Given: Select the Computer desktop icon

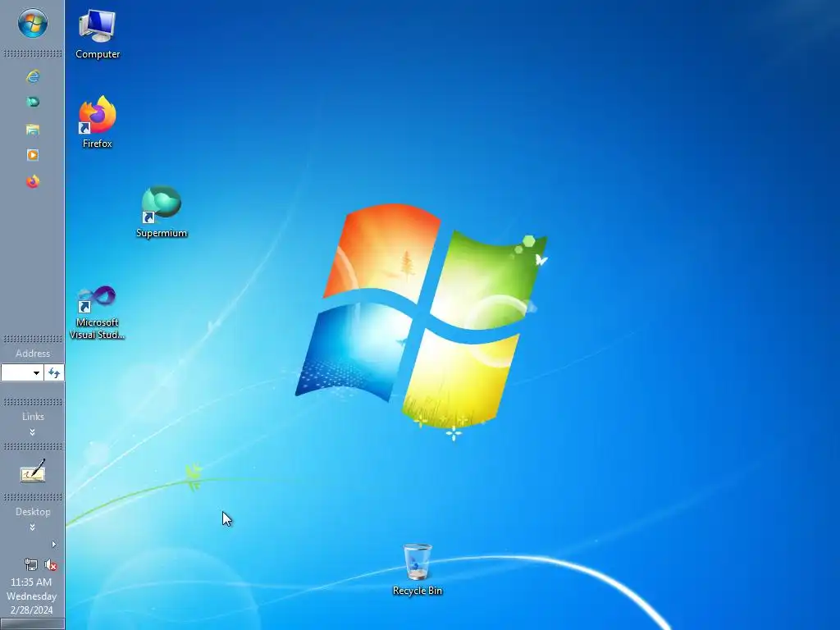Looking at the screenshot, I should (x=98, y=34).
